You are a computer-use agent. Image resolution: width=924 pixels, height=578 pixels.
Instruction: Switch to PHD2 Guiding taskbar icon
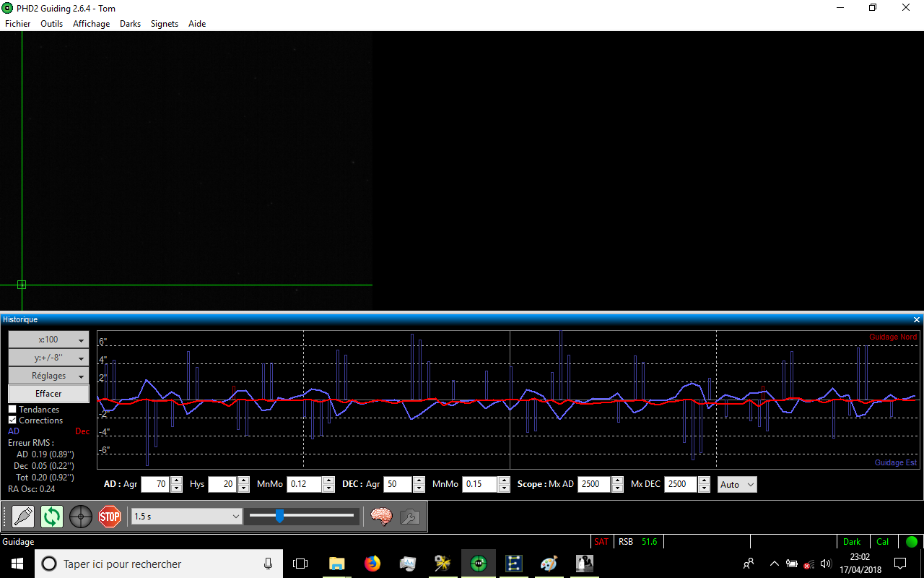click(x=478, y=564)
